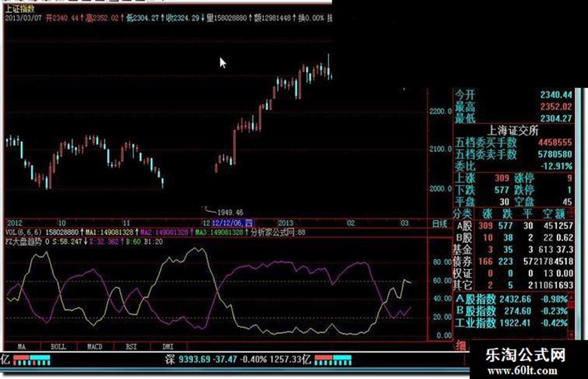Click the 平 column header
The height and width of the screenshot is (379, 588).
[x=528, y=214]
